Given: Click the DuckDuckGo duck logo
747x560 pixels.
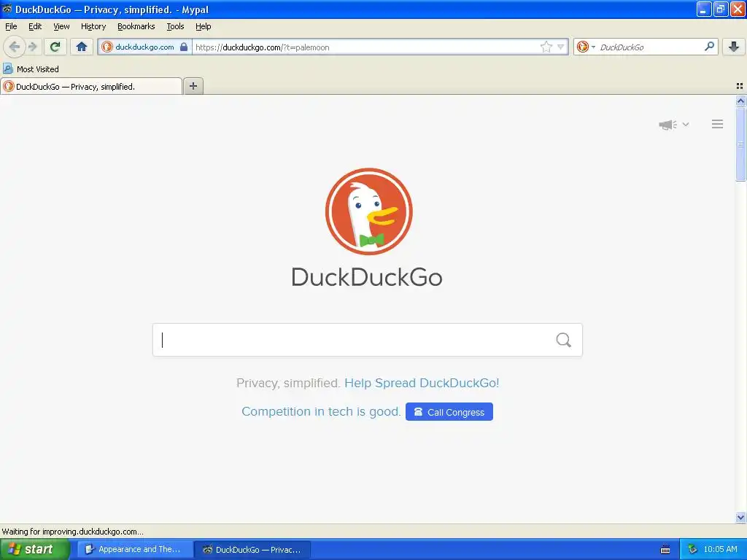Looking at the screenshot, I should (368, 211).
